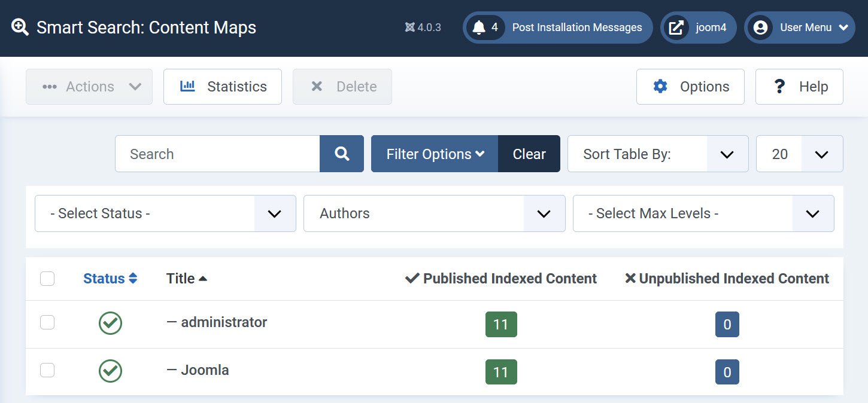Image resolution: width=868 pixels, height=403 pixels.
Task: Click the Joomla version 4.0.3 logo
Action: click(x=410, y=28)
